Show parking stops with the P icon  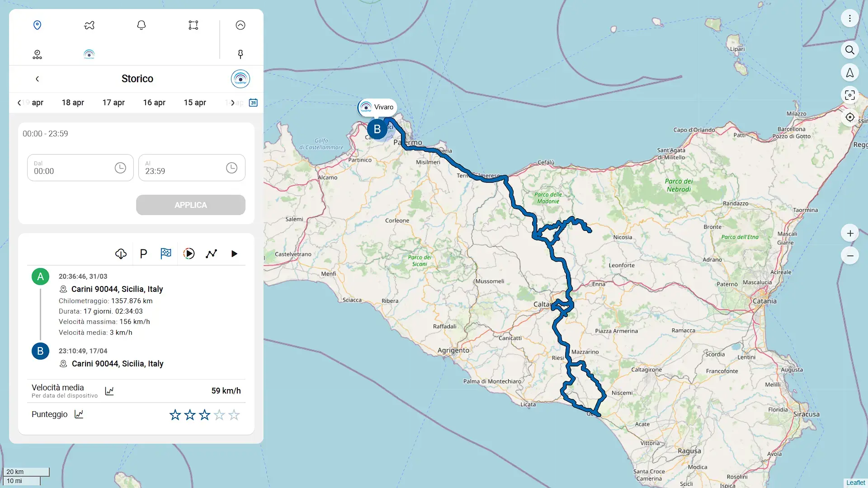pyautogui.click(x=143, y=253)
